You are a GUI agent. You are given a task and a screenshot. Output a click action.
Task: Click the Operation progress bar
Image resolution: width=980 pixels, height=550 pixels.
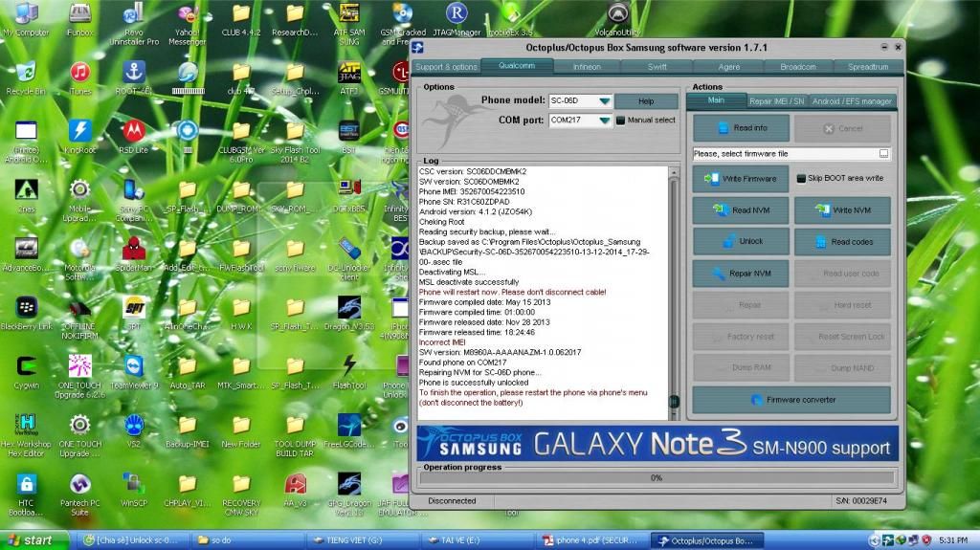click(657, 478)
